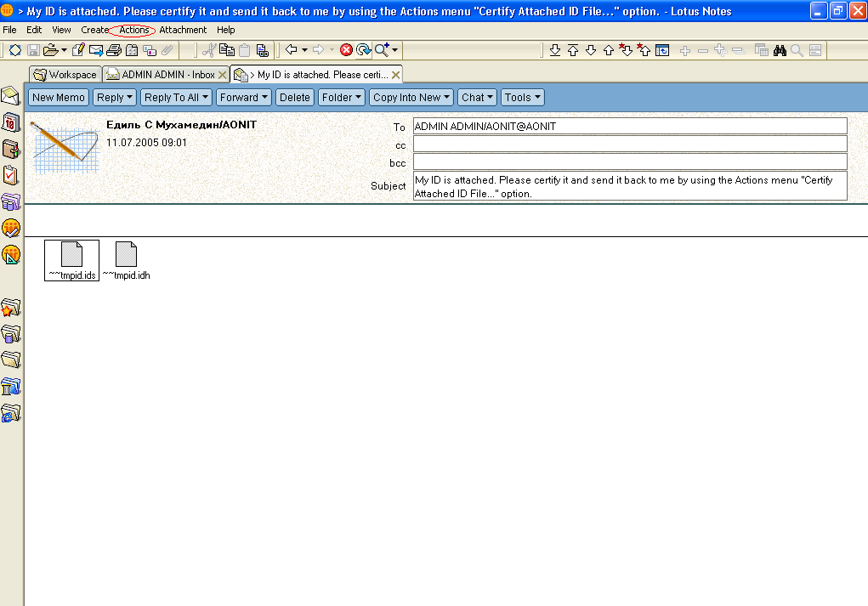Open the Actions menu
The height and width of the screenshot is (606, 868).
[134, 30]
